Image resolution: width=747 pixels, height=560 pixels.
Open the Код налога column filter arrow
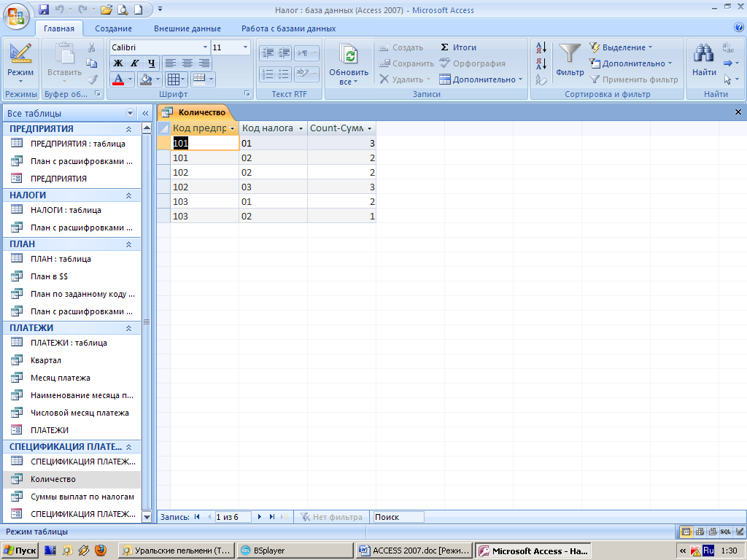click(301, 128)
